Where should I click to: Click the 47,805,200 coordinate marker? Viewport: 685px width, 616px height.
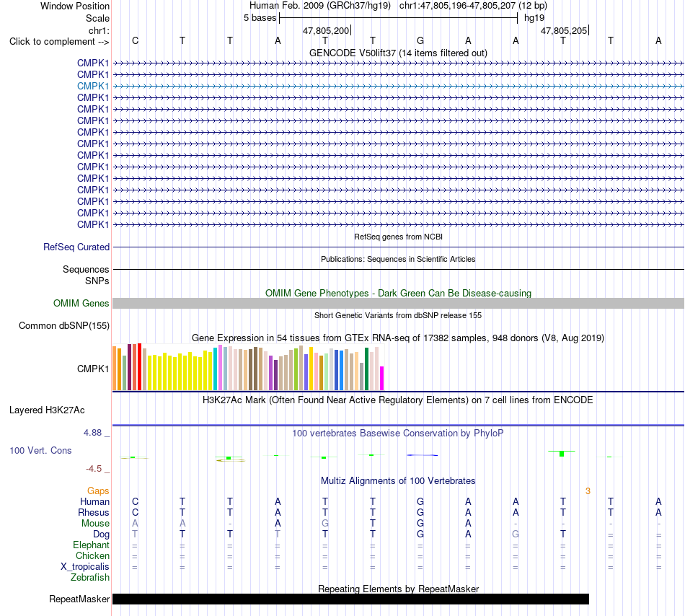tap(326, 30)
